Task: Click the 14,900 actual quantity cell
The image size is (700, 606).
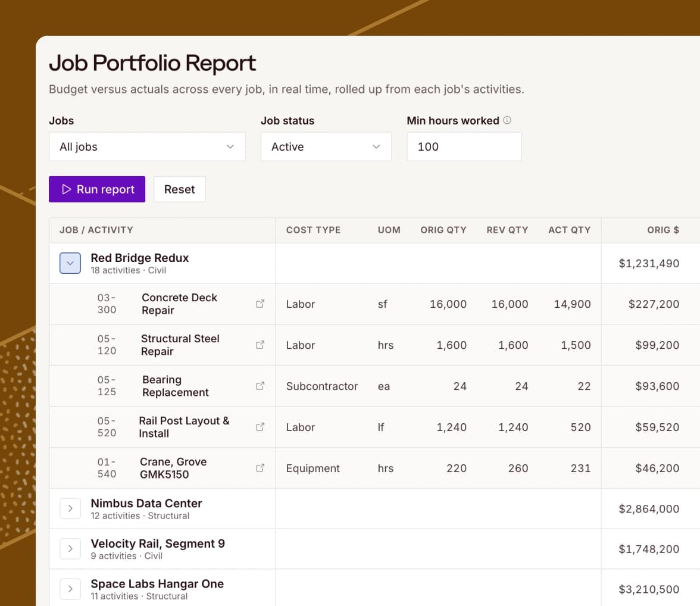Action: click(573, 304)
